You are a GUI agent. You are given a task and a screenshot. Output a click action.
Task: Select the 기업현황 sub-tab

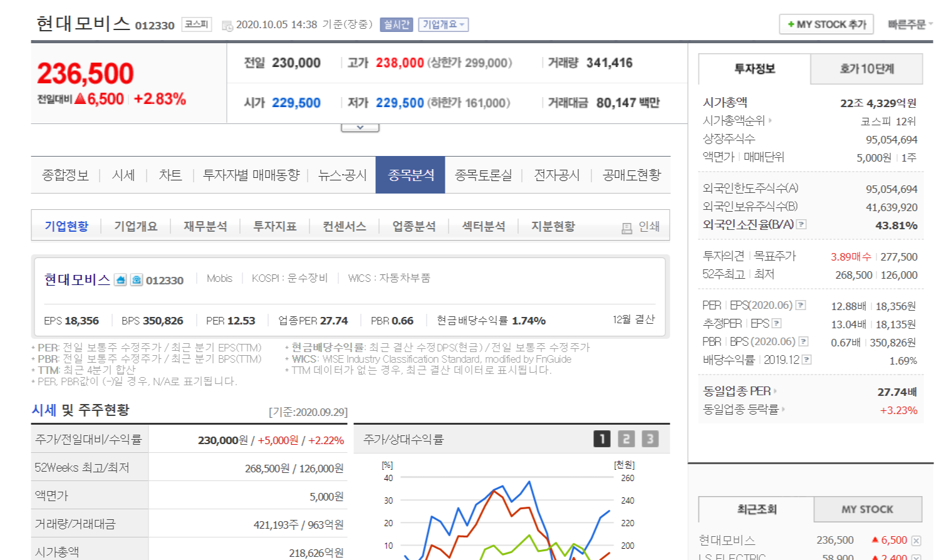pyautogui.click(x=66, y=226)
